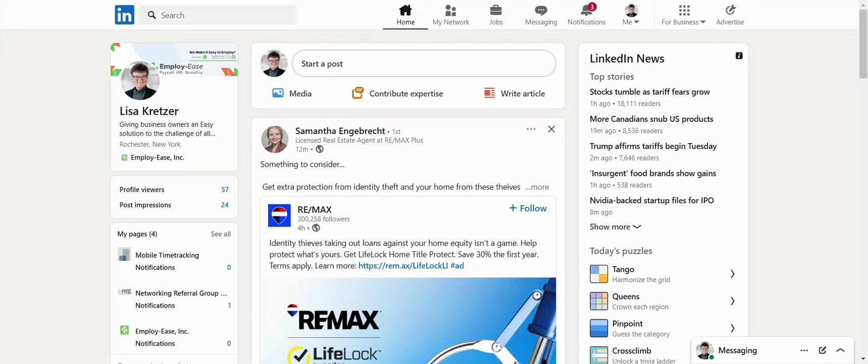Open Trump affirms tariffs begin Tuesday
This screenshot has width=868, height=364.
(653, 146)
